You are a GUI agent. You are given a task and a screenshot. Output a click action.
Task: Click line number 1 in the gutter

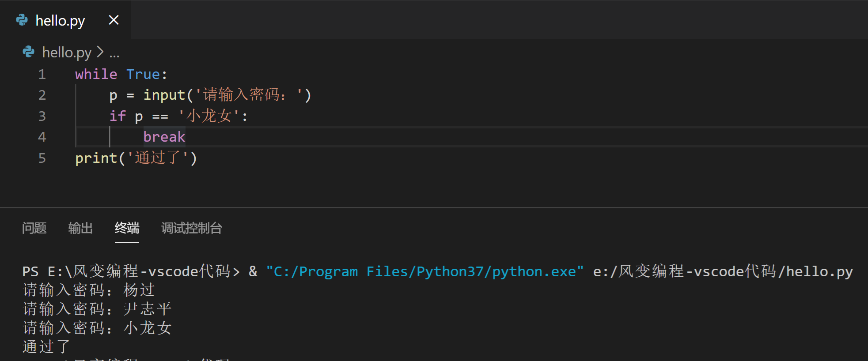(x=42, y=74)
